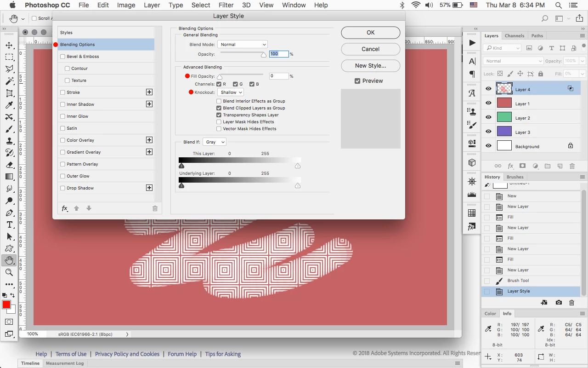Select the Horizontal Type tool
The height and width of the screenshot is (368, 588).
pos(9,224)
